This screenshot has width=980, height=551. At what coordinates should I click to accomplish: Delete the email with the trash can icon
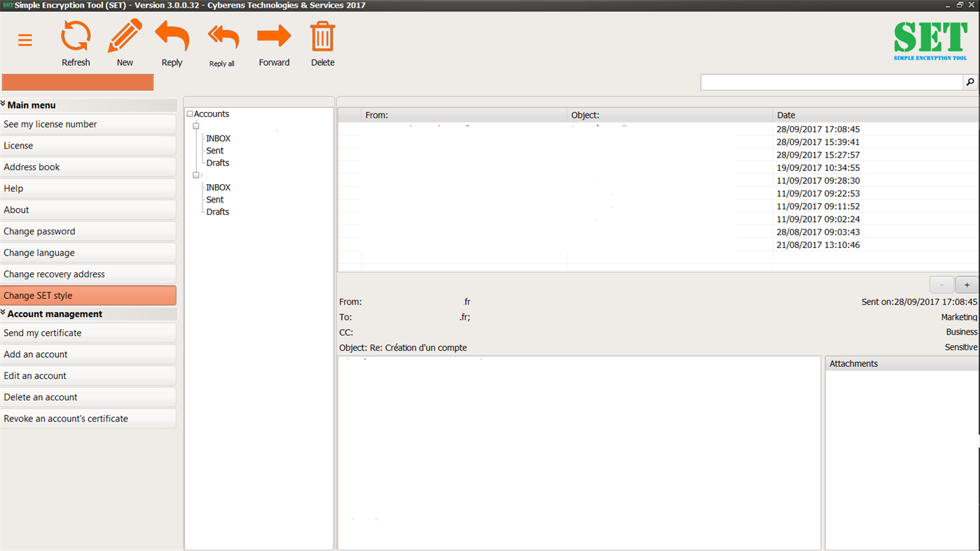tap(322, 36)
